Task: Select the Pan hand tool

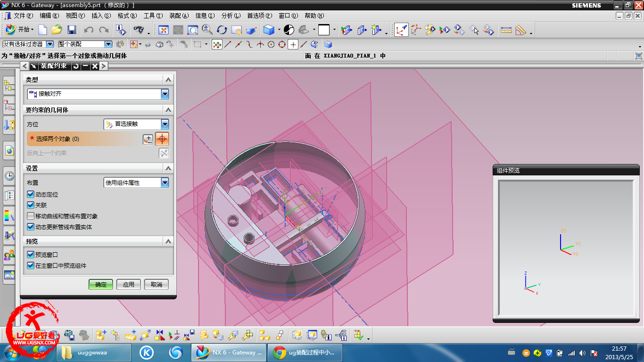Action: (x=236, y=30)
